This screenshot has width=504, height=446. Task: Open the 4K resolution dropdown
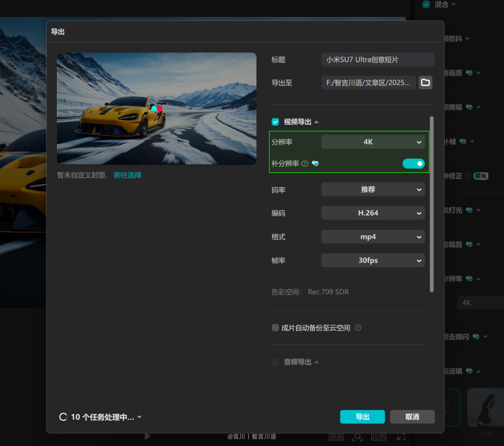point(373,142)
